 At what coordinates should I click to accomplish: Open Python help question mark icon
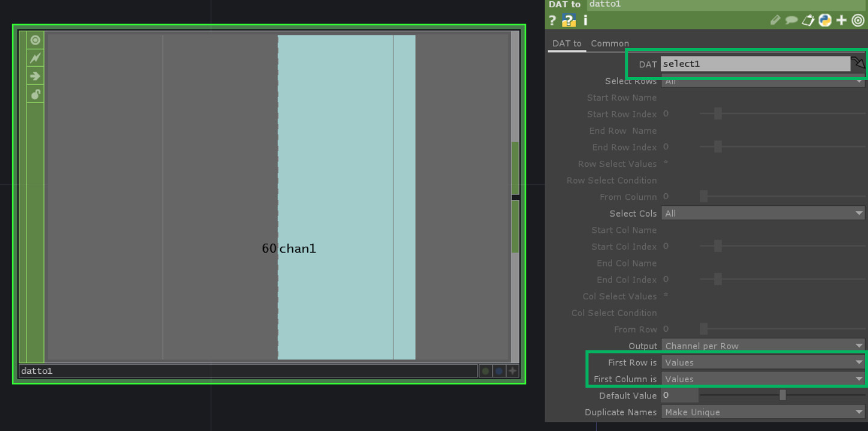569,20
